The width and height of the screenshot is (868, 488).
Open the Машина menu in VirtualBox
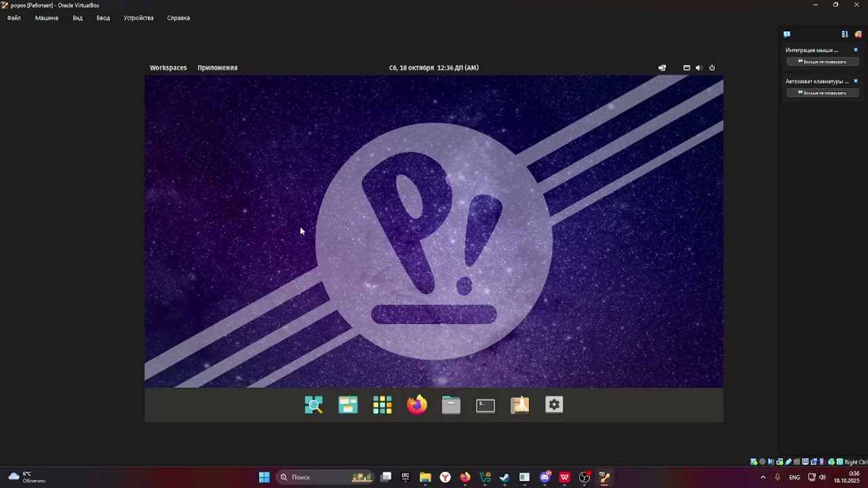point(47,18)
